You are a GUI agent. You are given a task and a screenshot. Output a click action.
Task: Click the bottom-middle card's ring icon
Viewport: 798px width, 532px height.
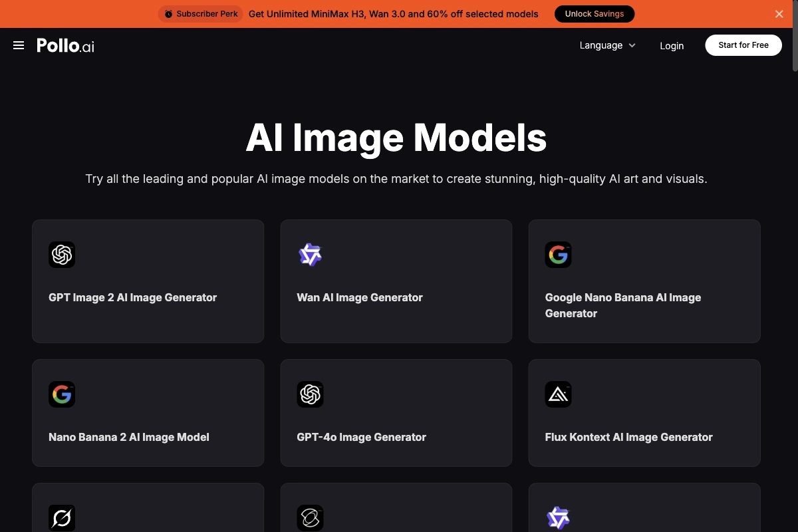click(x=310, y=518)
